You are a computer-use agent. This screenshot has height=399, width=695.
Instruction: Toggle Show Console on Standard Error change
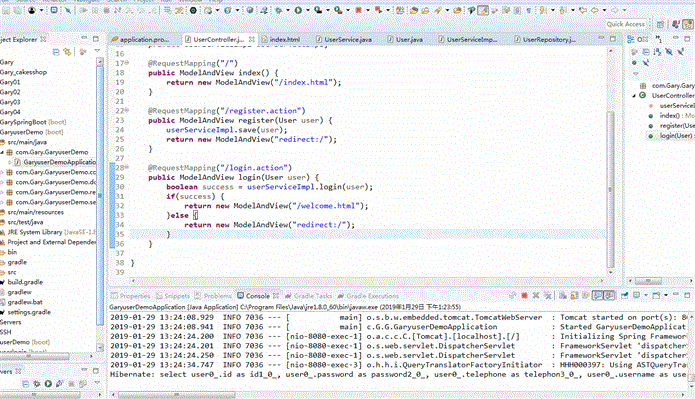click(609, 295)
